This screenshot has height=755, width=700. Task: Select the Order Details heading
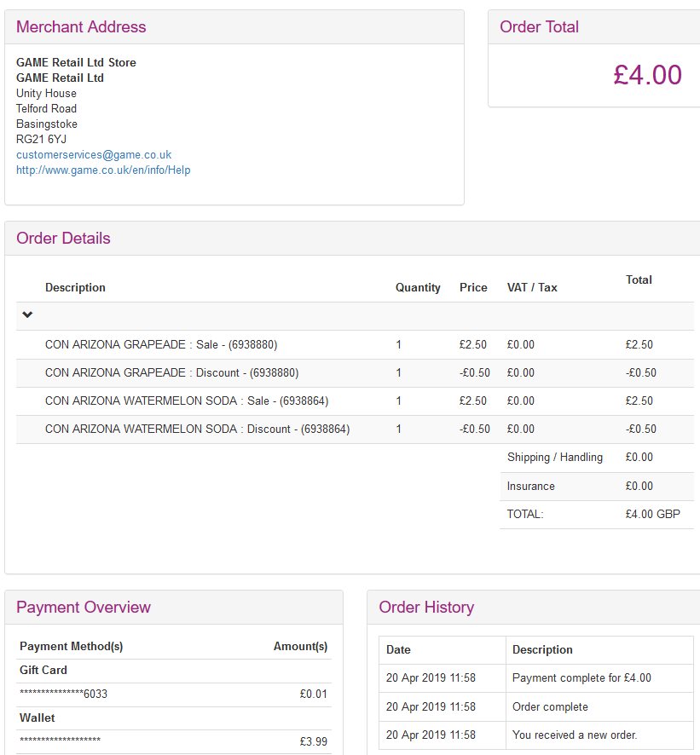[63, 239]
